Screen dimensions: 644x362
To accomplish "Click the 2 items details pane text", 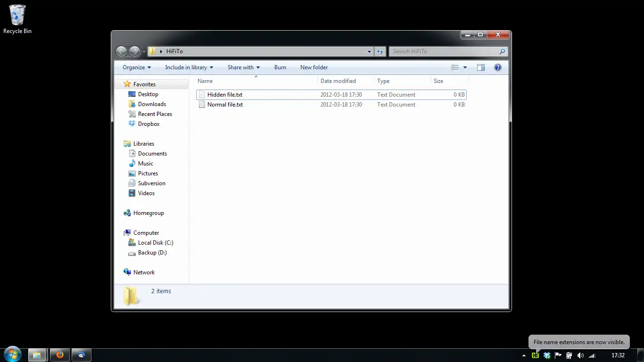I will point(161,291).
